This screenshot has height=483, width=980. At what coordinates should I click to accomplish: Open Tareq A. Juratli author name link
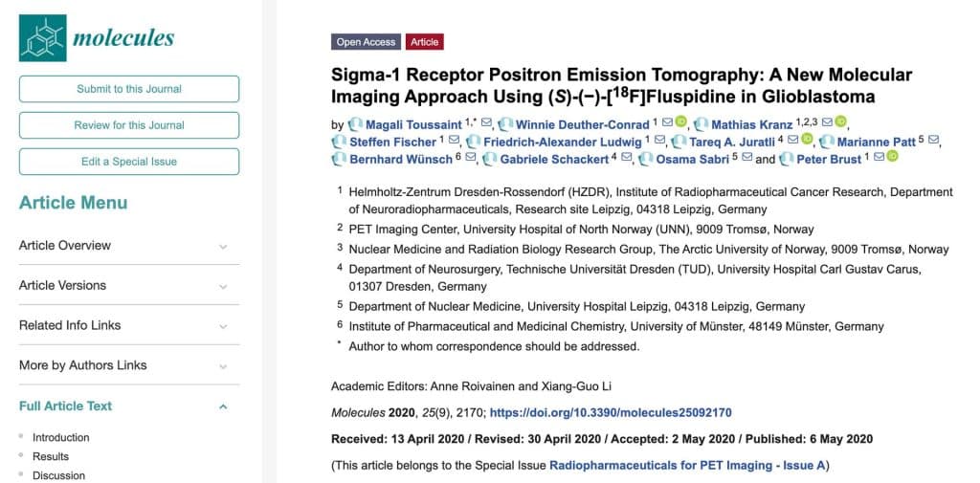click(x=732, y=143)
